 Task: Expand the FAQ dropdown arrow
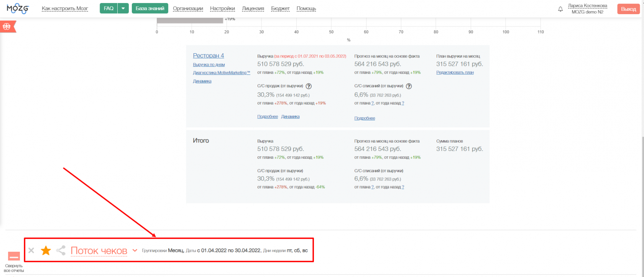(123, 8)
